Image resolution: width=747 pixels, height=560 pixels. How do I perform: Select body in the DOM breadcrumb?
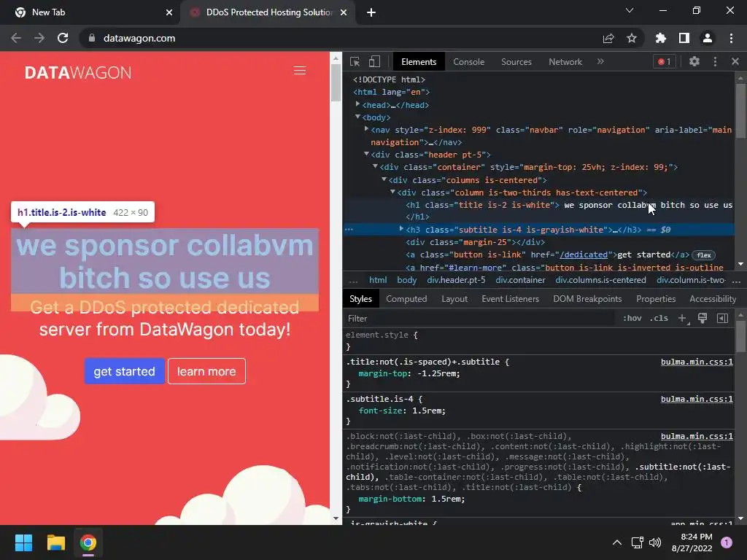[x=407, y=280]
